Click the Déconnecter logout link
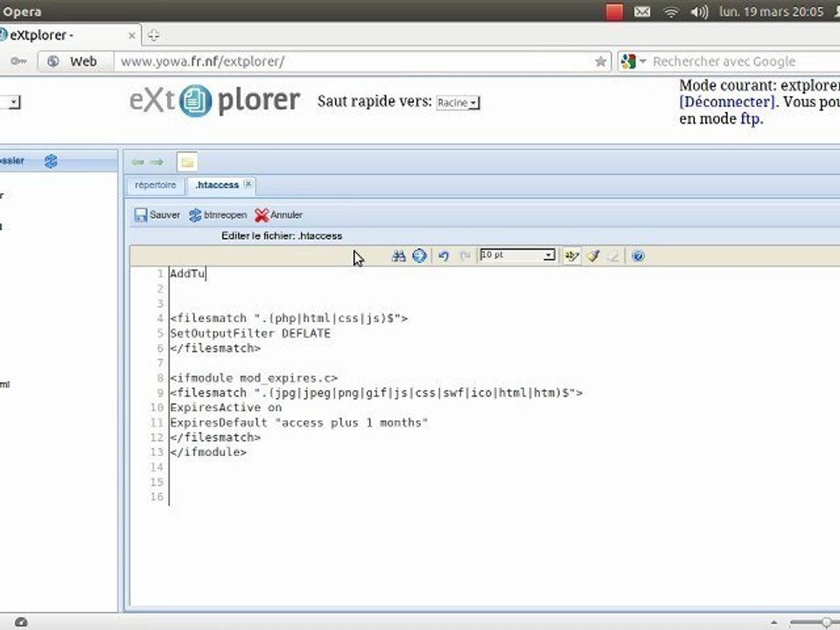Viewport: 840px width, 630px height. coord(727,101)
